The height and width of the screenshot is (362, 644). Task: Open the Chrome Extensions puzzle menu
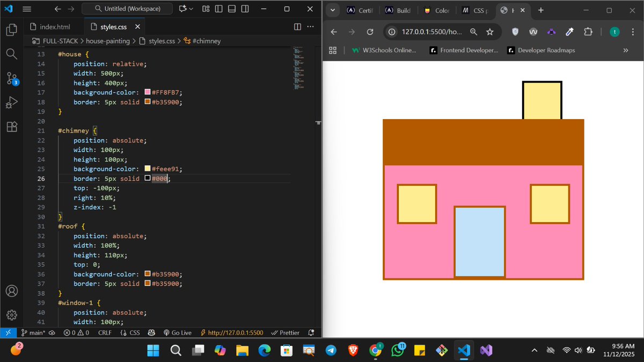pos(588,32)
